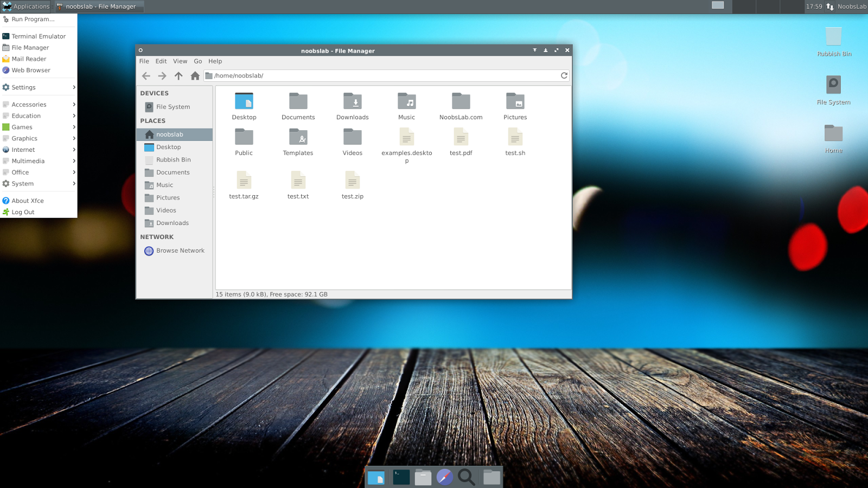
Task: Open the search magnifier in the dock
Action: (467, 477)
